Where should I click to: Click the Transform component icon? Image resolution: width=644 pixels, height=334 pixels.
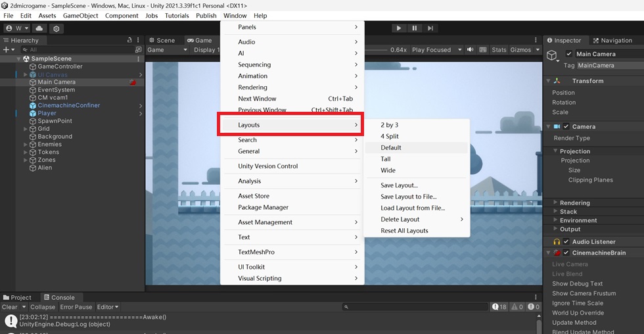[x=557, y=81]
